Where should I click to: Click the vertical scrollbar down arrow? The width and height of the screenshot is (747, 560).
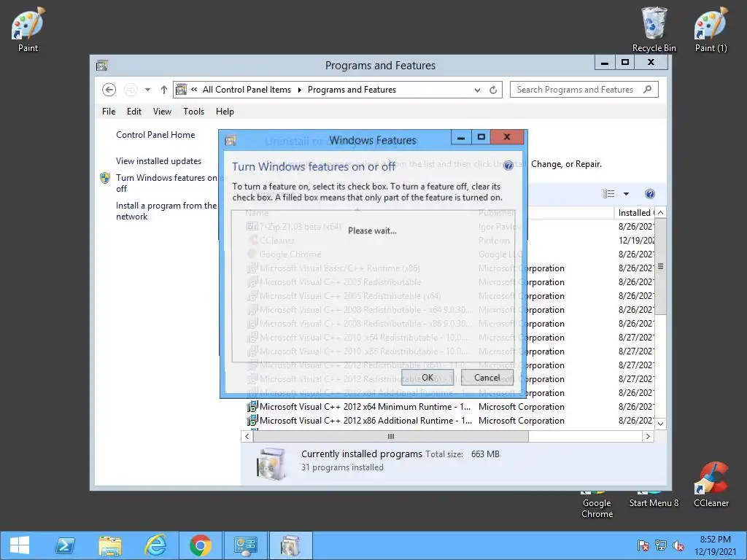[x=660, y=424]
